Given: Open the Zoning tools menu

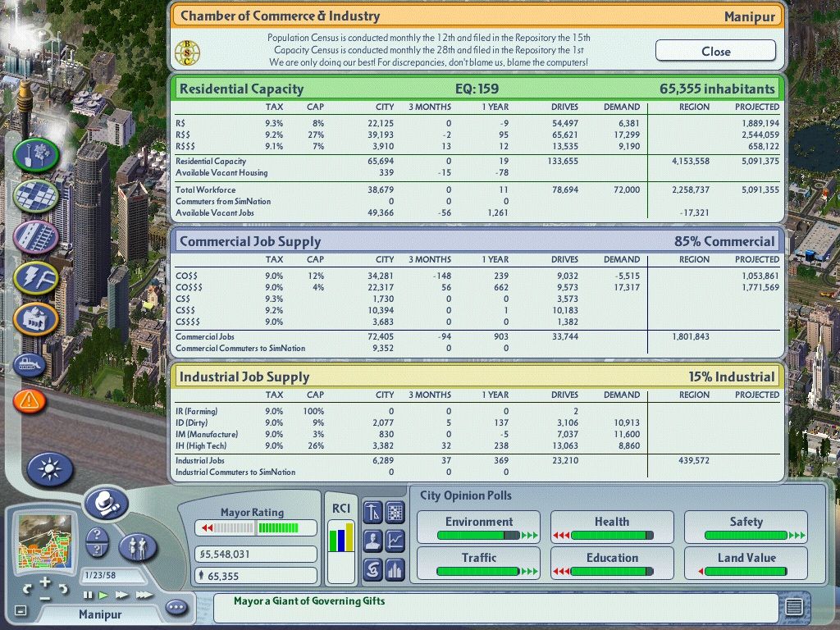Looking at the screenshot, I should pyautogui.click(x=36, y=196).
